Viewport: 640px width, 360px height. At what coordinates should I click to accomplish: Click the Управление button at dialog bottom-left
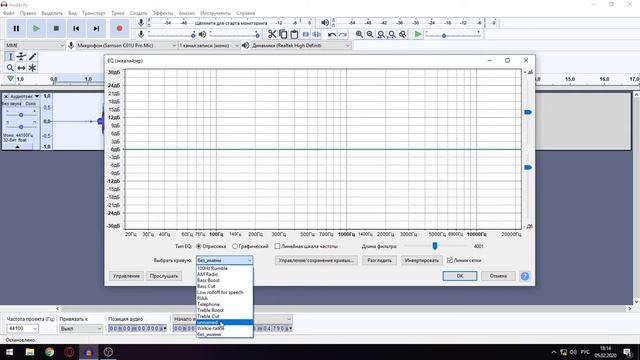coord(126,276)
